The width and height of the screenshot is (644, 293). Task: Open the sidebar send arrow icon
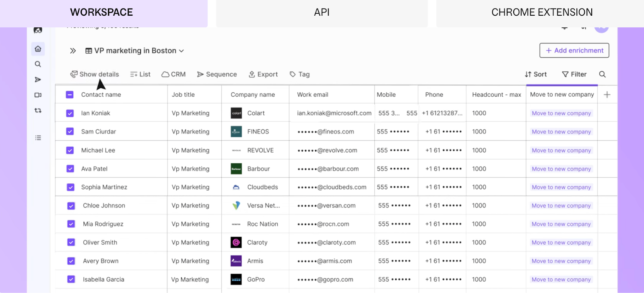[x=38, y=79]
